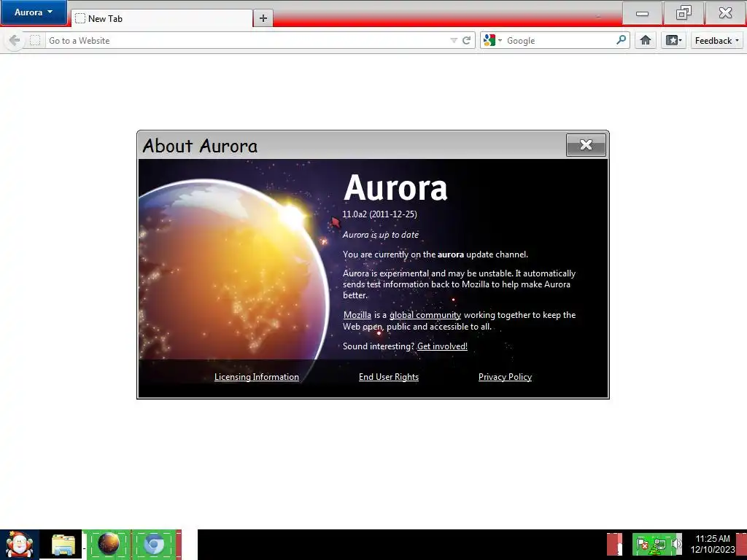Focus the Go to a Website address field
Image resolution: width=747 pixels, height=560 pixels.
coord(248,41)
